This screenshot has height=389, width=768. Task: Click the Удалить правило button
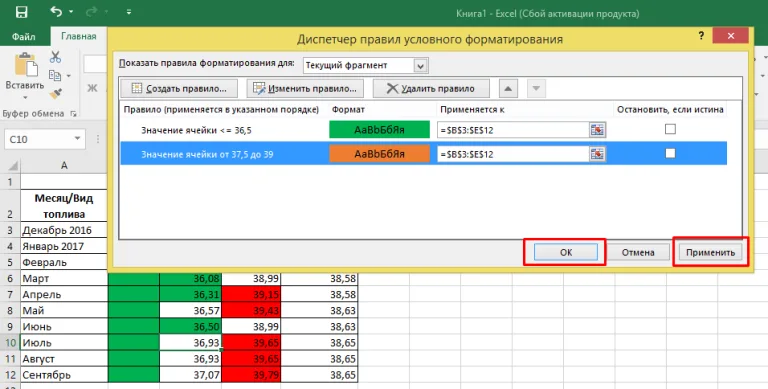[x=431, y=89]
